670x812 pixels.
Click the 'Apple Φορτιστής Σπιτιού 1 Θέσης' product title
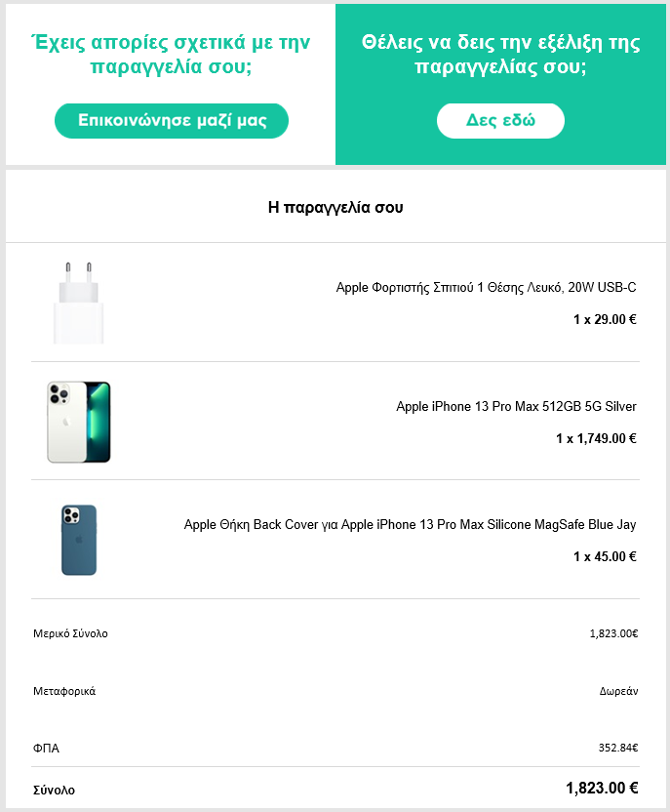pos(486,287)
